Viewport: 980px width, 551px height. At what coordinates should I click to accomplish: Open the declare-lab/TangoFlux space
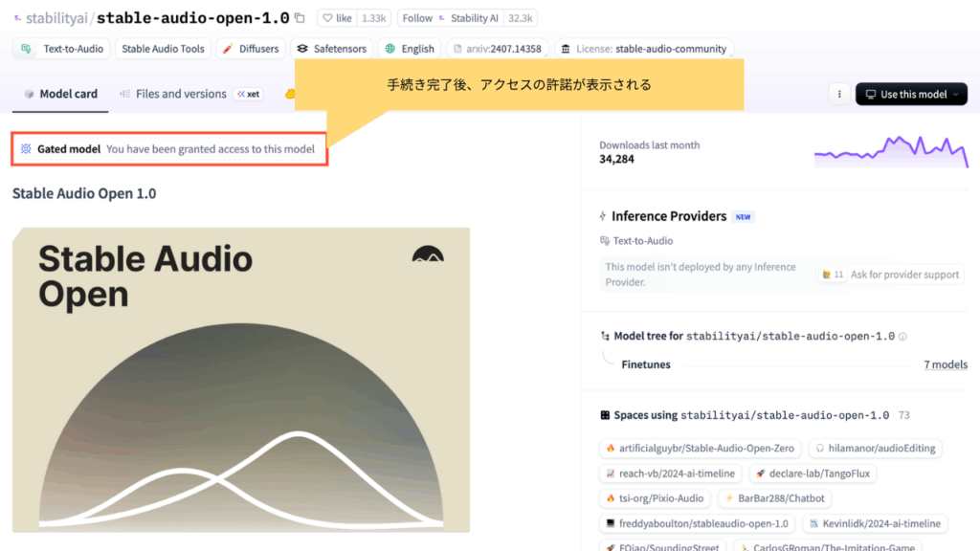coord(810,474)
